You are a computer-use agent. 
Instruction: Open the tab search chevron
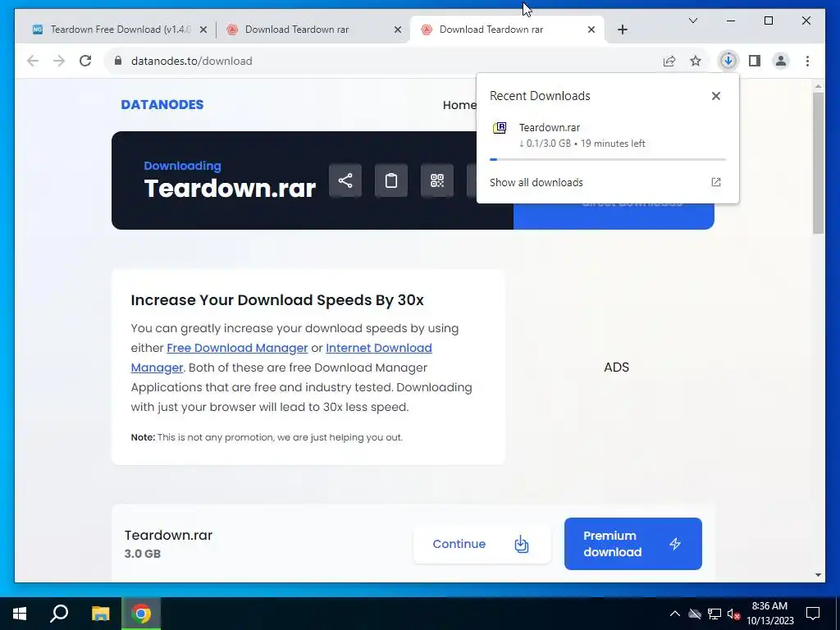pyautogui.click(x=692, y=21)
